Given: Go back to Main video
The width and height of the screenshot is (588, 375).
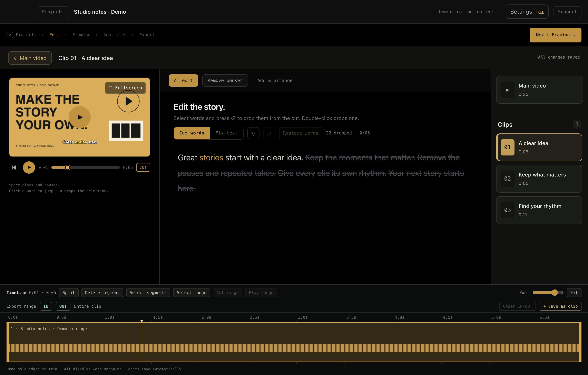Looking at the screenshot, I should 30,58.
